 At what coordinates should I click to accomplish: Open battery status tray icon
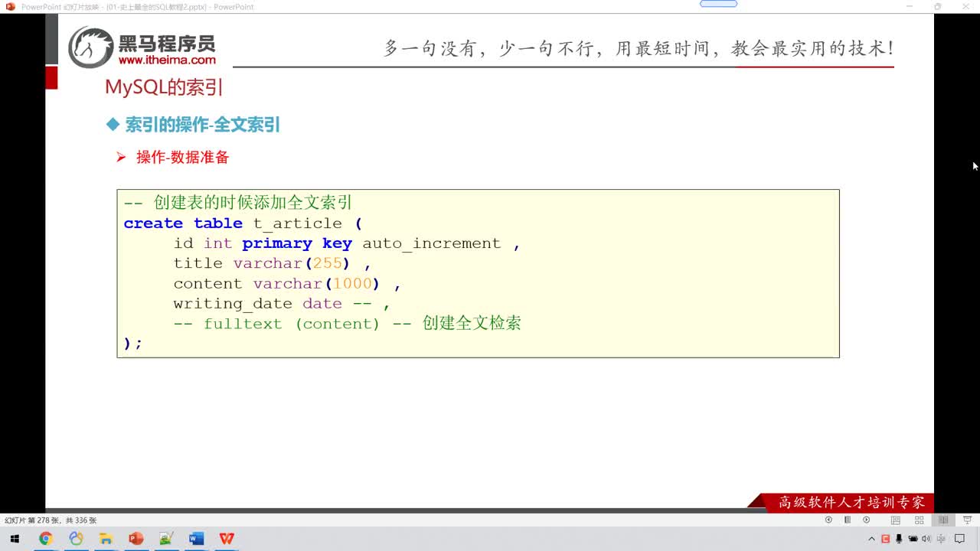(x=913, y=539)
